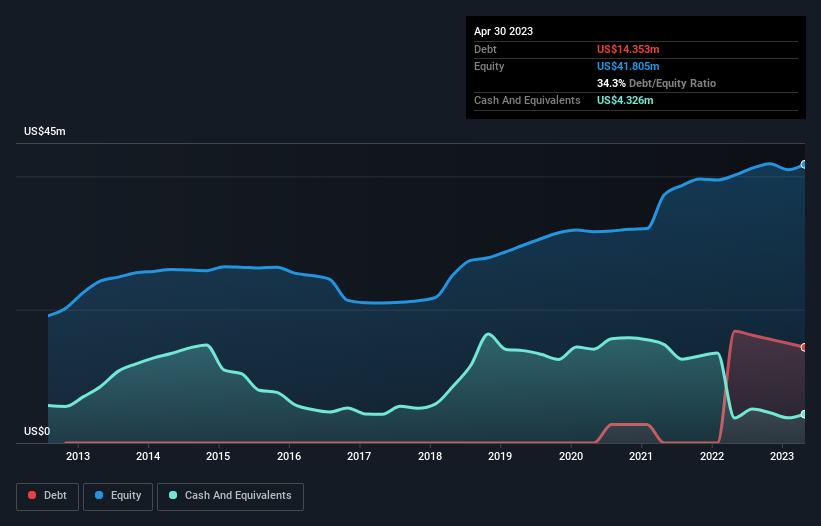Image resolution: width=821 pixels, height=526 pixels.
Task: Toggle the Equity series legend button
Action: [x=118, y=496]
